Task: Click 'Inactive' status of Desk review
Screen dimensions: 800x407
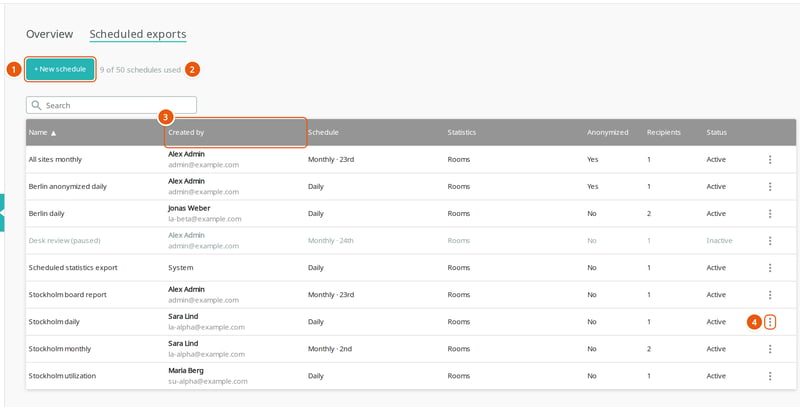Action: 719,241
